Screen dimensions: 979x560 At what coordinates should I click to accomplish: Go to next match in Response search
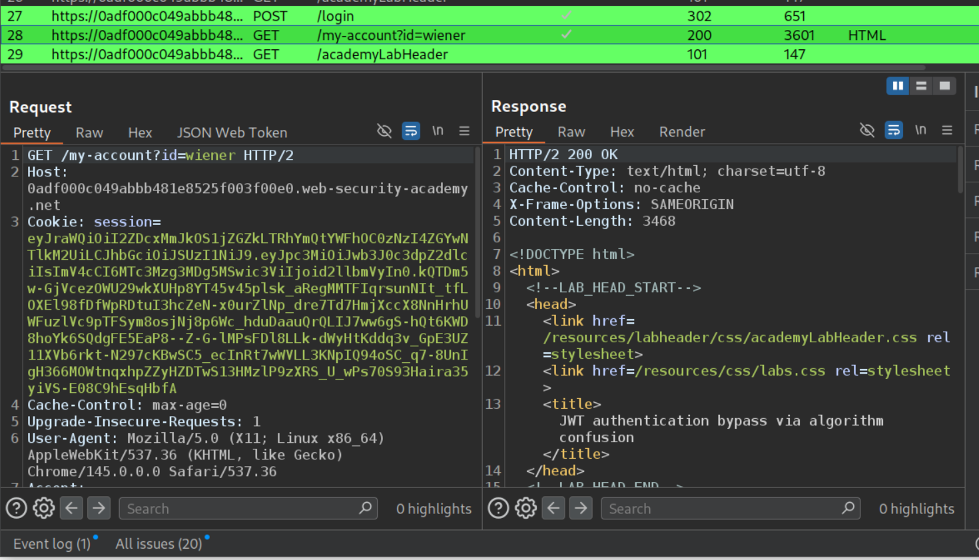pos(581,509)
